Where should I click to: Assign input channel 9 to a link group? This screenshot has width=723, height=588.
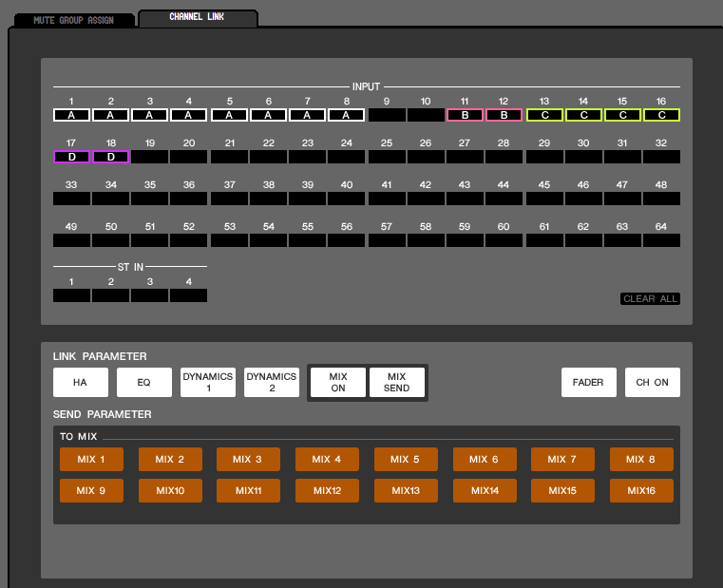click(387, 115)
